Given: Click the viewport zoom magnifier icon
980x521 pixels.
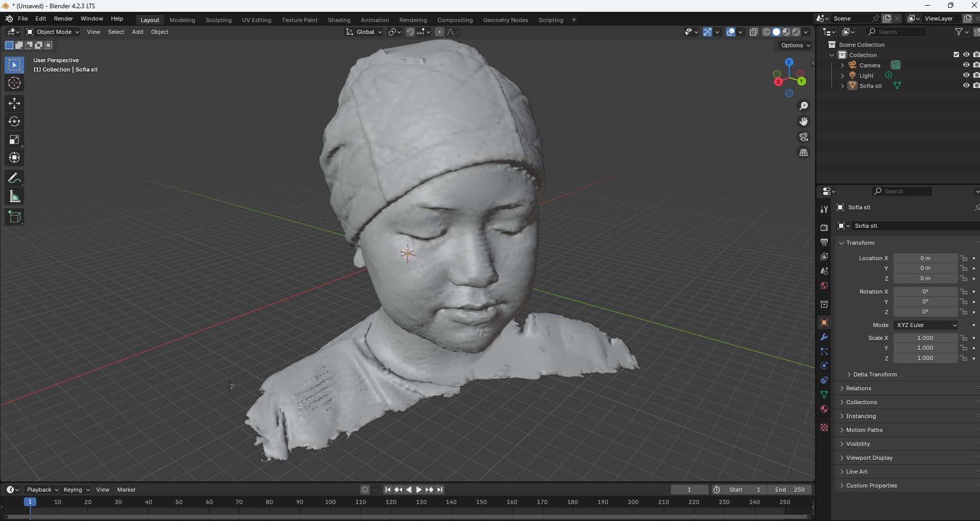Looking at the screenshot, I should pos(804,106).
